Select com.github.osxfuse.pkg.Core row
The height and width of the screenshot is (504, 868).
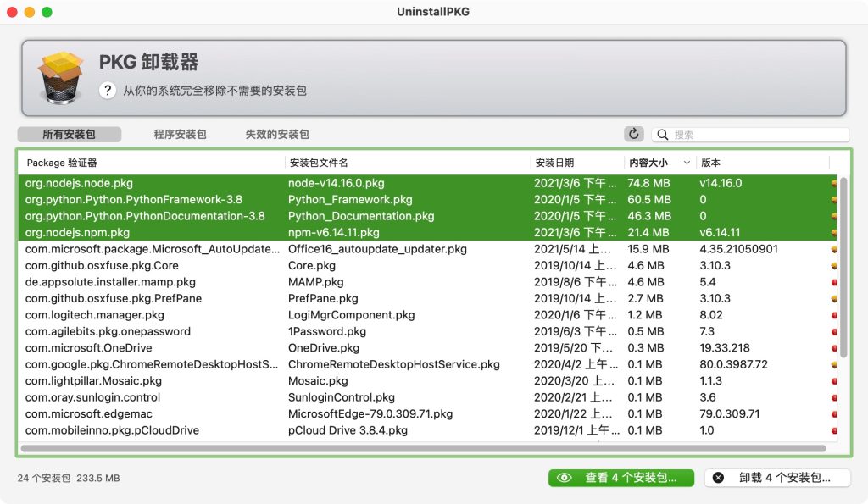pyautogui.click(x=427, y=266)
